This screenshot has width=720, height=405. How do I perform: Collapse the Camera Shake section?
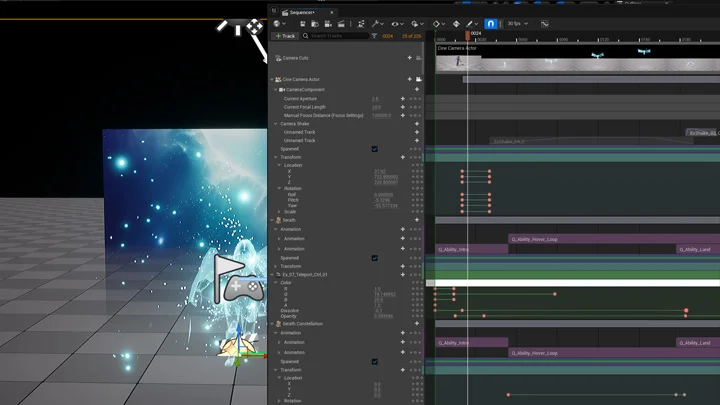pos(276,124)
